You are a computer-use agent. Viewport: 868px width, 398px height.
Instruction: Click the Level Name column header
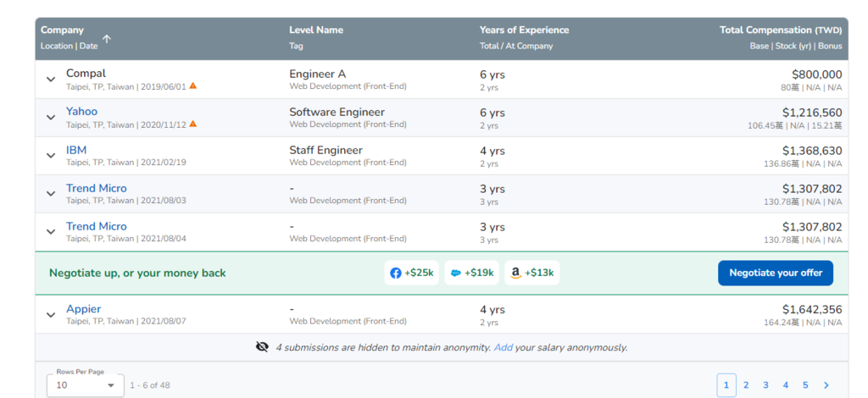[316, 30]
